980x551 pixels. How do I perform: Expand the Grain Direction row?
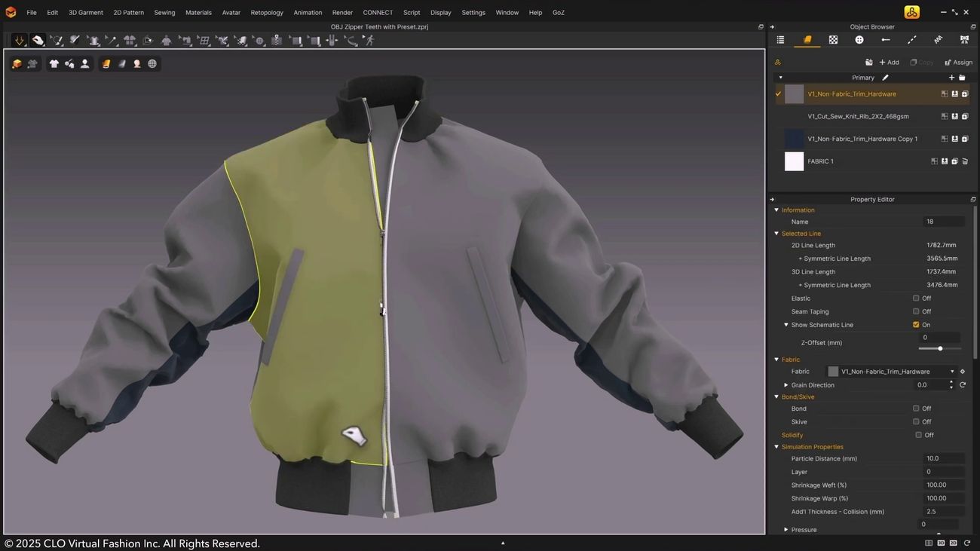pos(786,385)
